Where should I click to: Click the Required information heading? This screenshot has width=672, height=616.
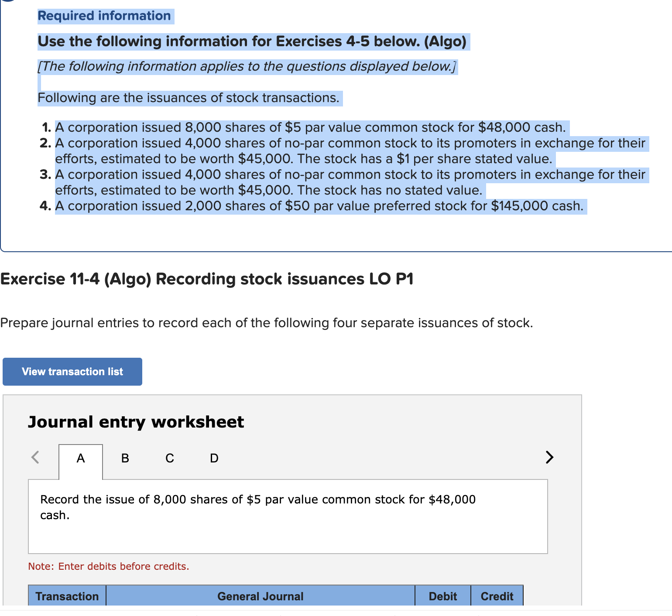click(x=104, y=16)
